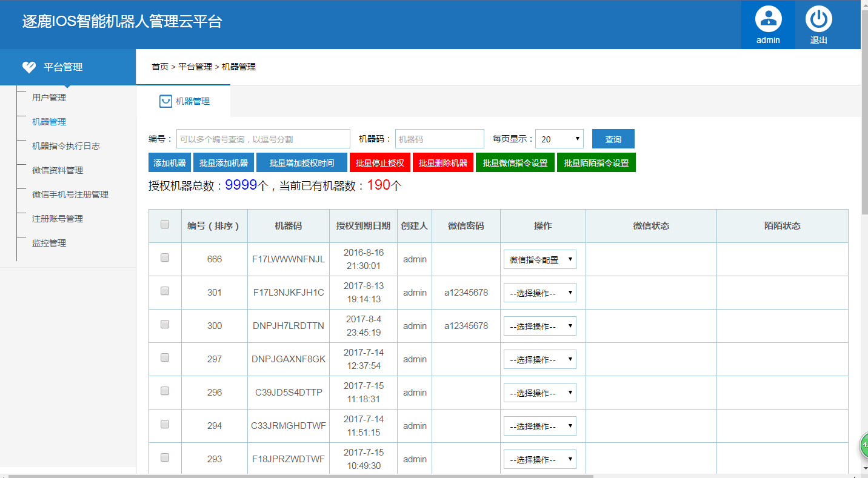Viewport: 868px width, 478px height.
Task: Click the red 批量删除机器 button
Action: point(443,162)
